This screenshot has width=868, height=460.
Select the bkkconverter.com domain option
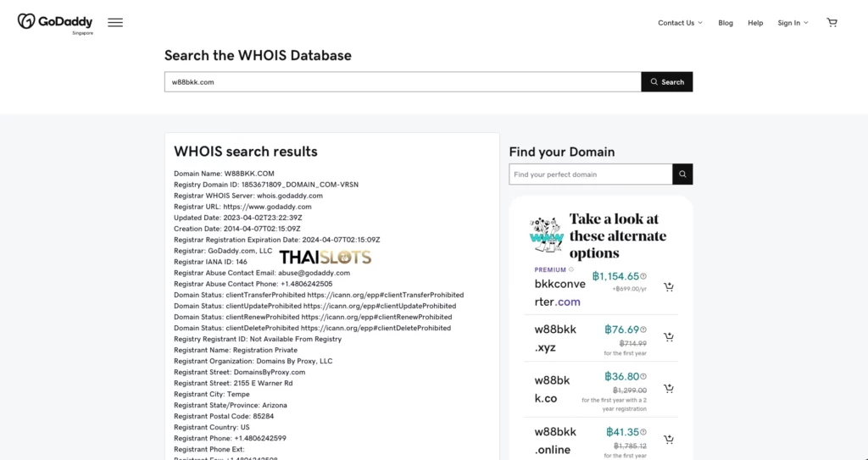[559, 293]
